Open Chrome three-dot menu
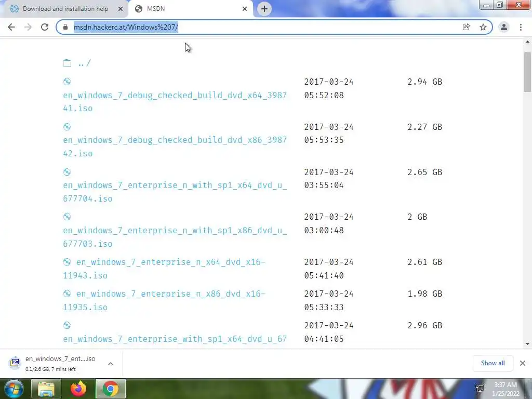 point(521,27)
